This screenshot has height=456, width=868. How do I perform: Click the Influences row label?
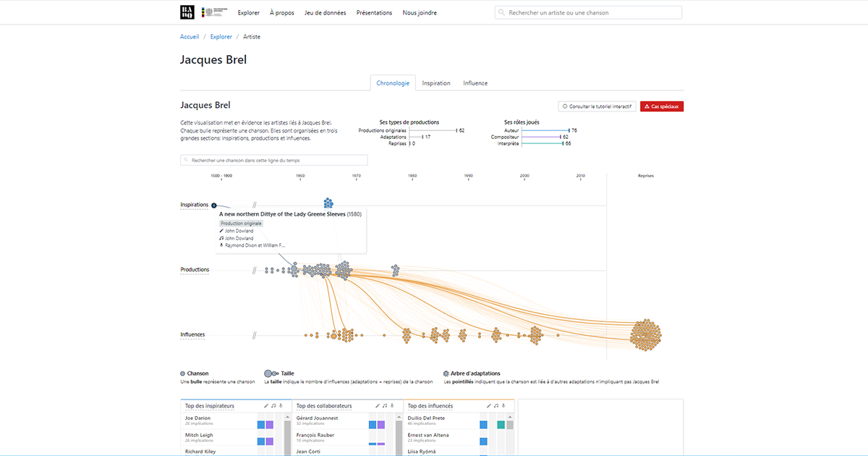click(x=192, y=334)
